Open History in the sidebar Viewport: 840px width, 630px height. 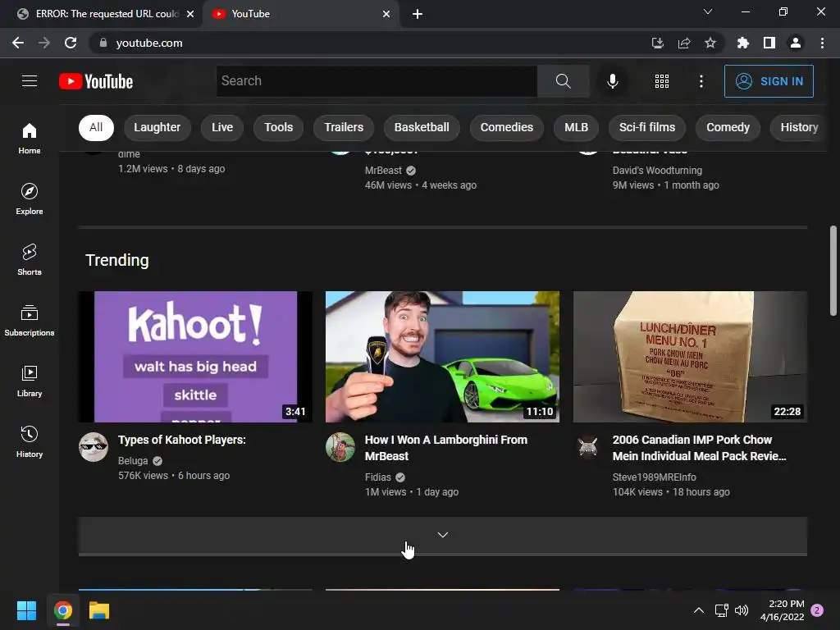pyautogui.click(x=30, y=441)
